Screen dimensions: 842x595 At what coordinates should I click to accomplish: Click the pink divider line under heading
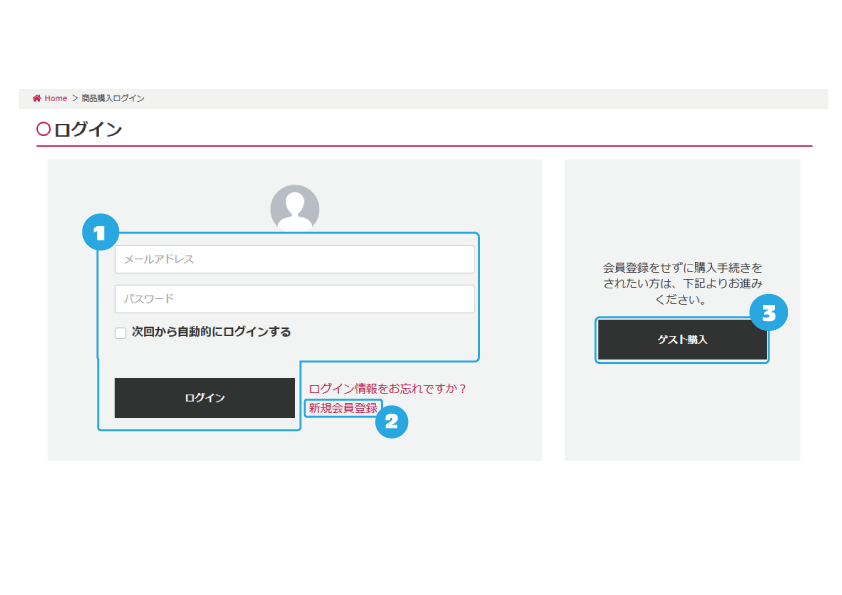(424, 146)
